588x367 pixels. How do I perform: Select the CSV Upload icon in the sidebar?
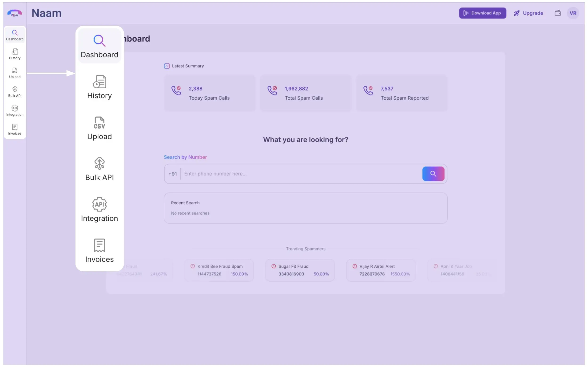click(x=15, y=71)
